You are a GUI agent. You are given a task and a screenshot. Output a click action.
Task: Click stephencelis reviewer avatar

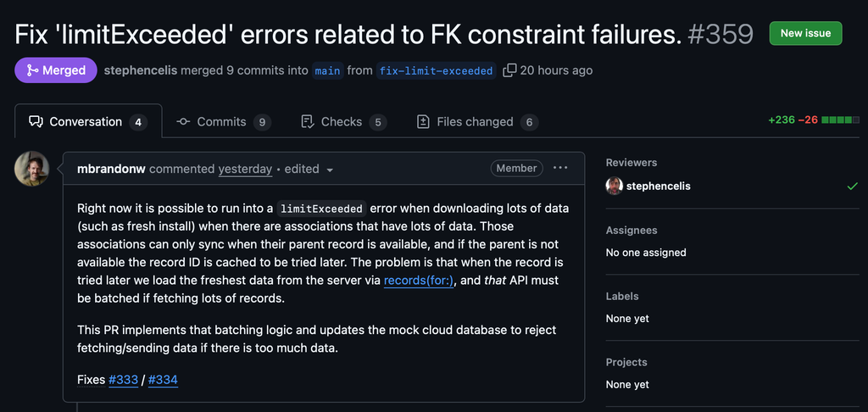pos(615,186)
